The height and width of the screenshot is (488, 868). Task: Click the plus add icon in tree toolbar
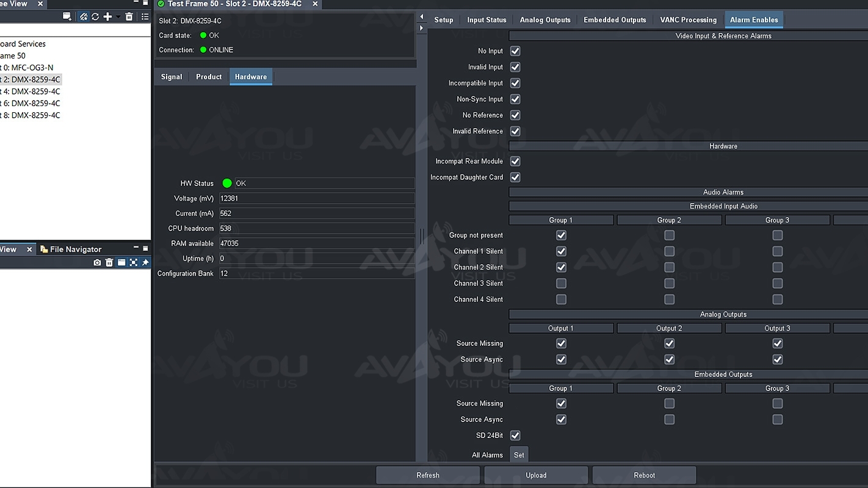(107, 16)
